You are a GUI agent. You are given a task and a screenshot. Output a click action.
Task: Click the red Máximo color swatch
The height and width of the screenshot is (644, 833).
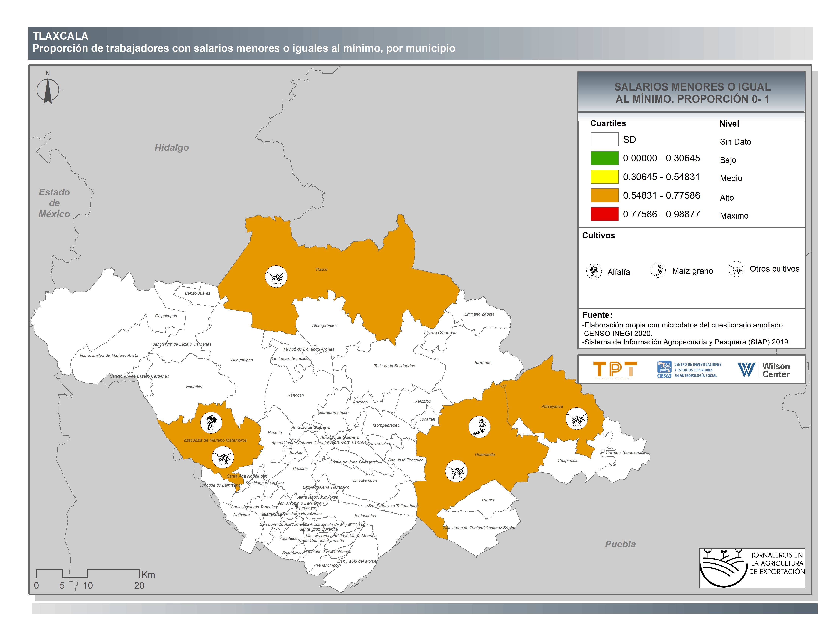coord(604,214)
